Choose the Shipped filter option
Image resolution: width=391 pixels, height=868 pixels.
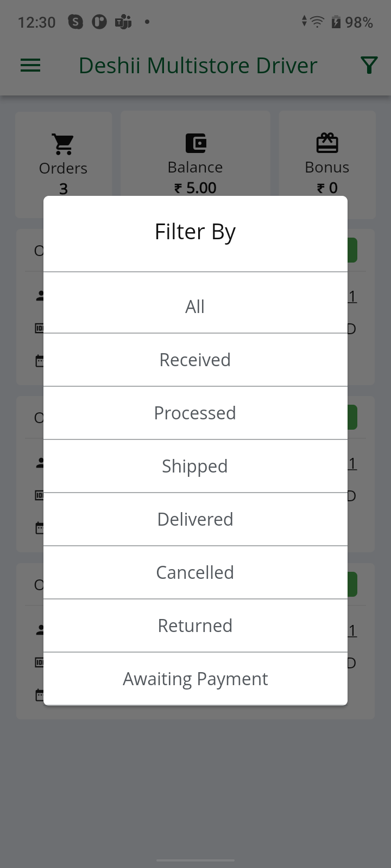(195, 466)
